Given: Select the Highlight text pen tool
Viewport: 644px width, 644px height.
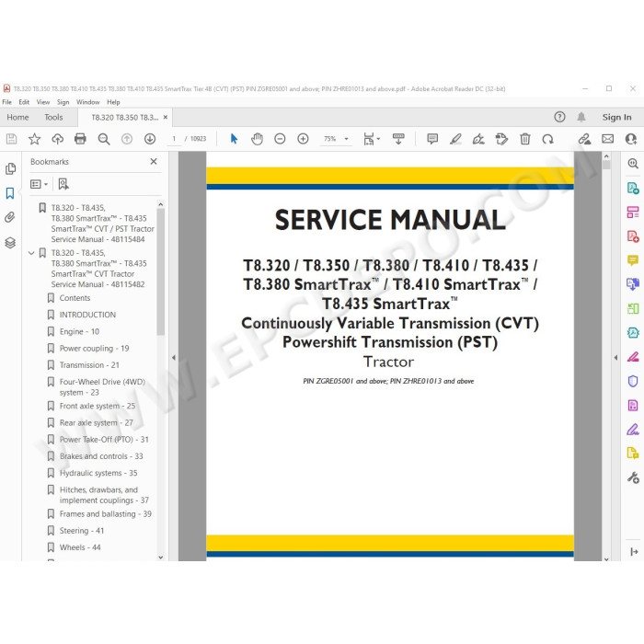Looking at the screenshot, I should (x=455, y=139).
